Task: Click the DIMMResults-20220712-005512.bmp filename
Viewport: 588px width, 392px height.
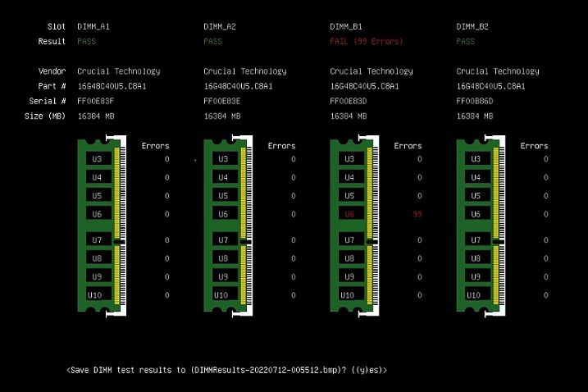Action: pyautogui.click(x=267, y=370)
